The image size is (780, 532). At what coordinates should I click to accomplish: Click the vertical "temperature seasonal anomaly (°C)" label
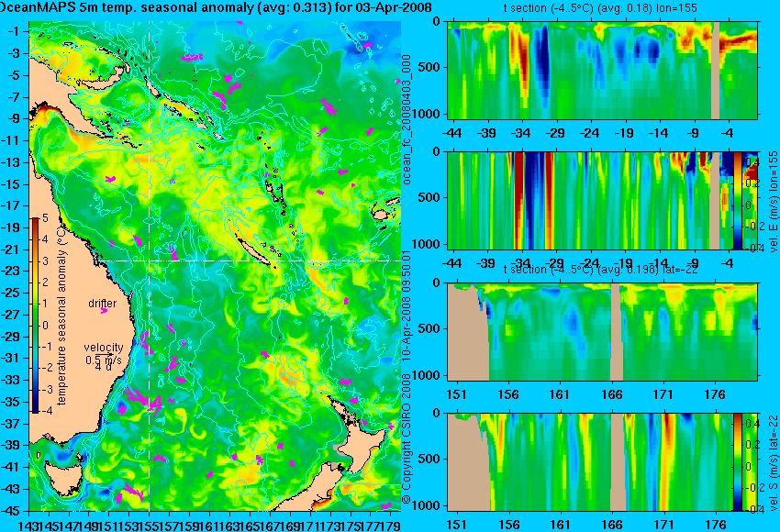61,316
